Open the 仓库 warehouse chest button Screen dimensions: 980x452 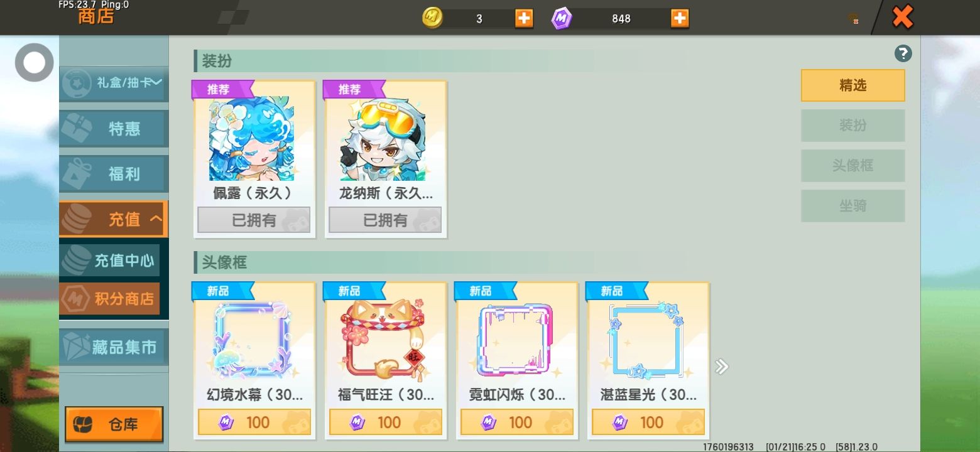click(114, 424)
